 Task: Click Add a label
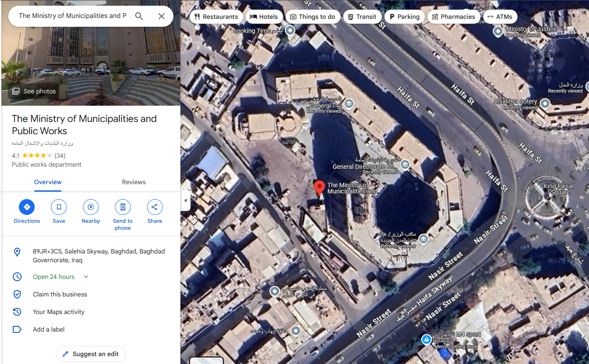click(49, 329)
